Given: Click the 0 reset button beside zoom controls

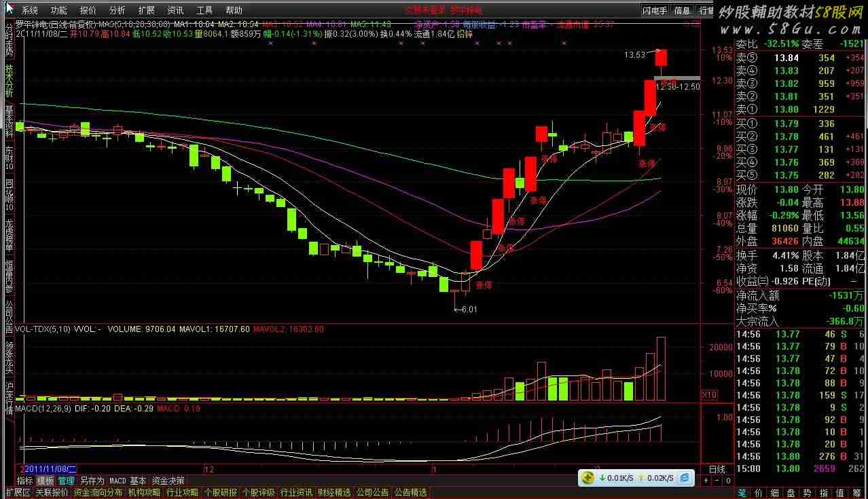Looking at the screenshot, I should (x=727, y=481).
